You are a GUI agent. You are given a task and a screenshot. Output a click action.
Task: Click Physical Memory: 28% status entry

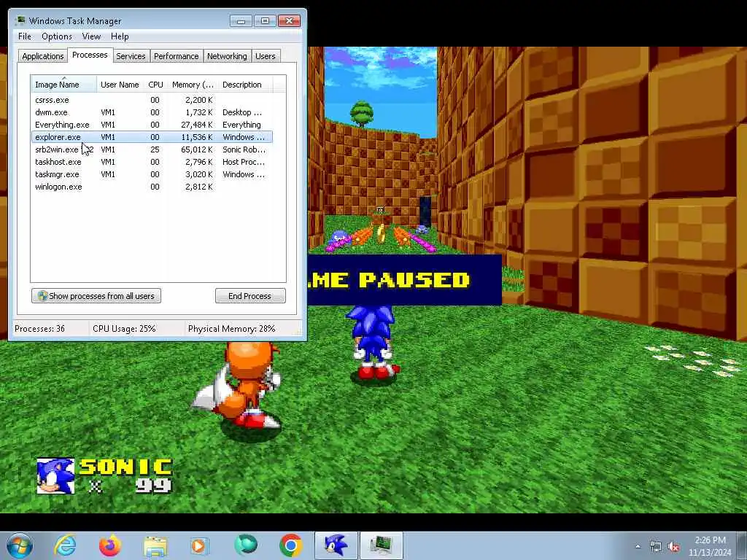point(231,329)
